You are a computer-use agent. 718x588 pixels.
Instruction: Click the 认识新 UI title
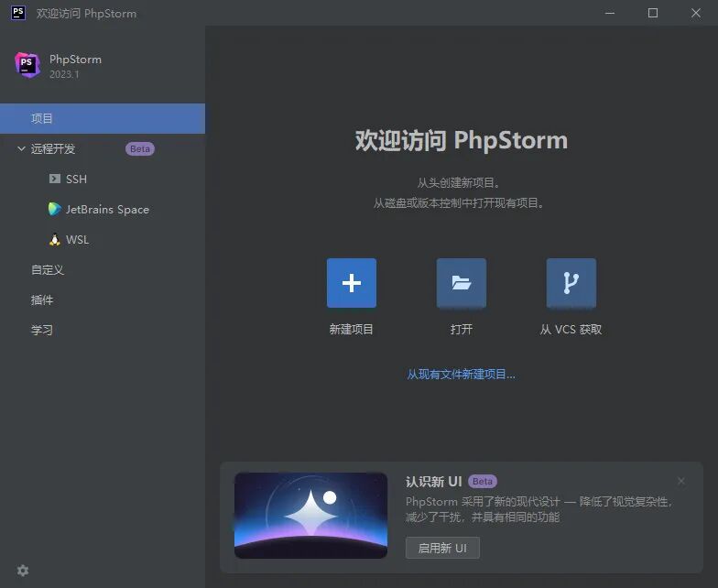tap(434, 482)
